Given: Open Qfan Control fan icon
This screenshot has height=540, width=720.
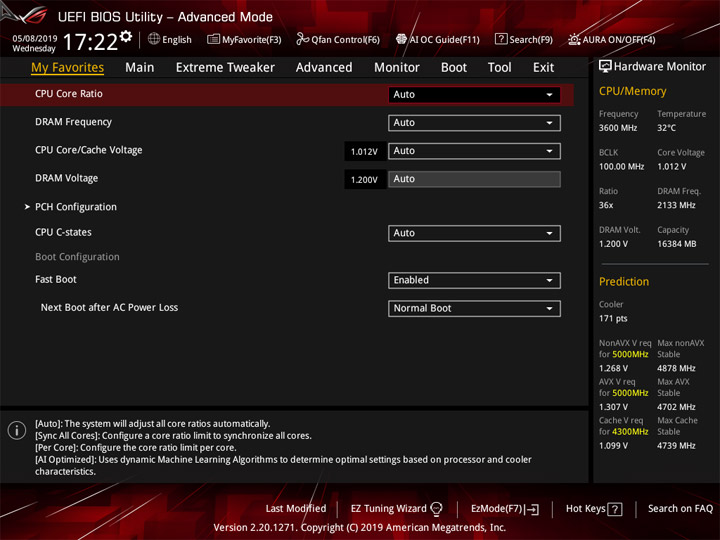Looking at the screenshot, I should pos(302,39).
